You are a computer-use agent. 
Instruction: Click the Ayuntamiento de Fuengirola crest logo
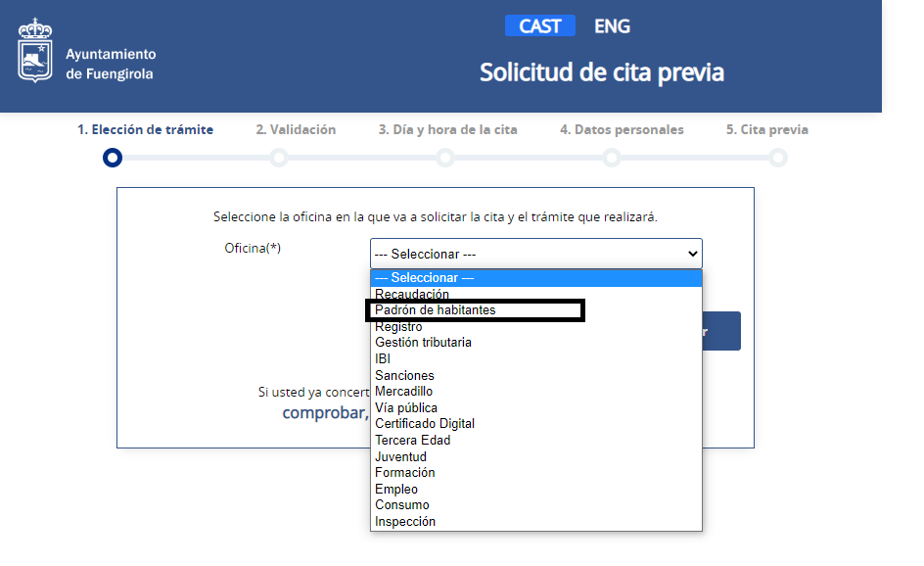[x=36, y=50]
